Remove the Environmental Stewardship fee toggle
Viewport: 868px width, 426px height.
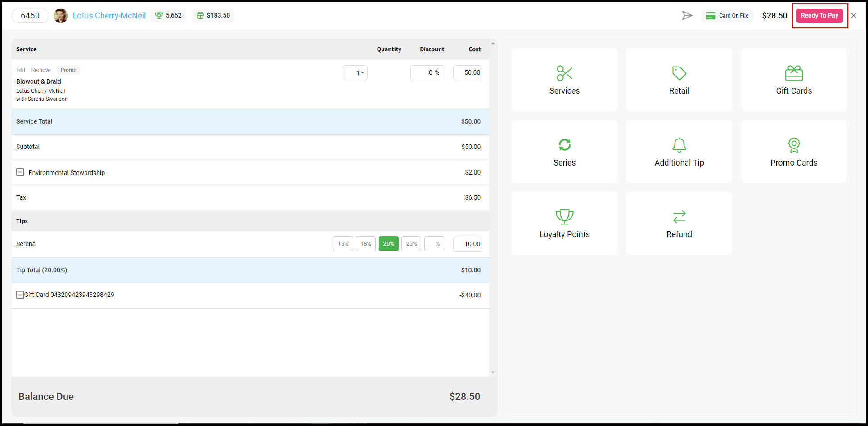tap(20, 172)
